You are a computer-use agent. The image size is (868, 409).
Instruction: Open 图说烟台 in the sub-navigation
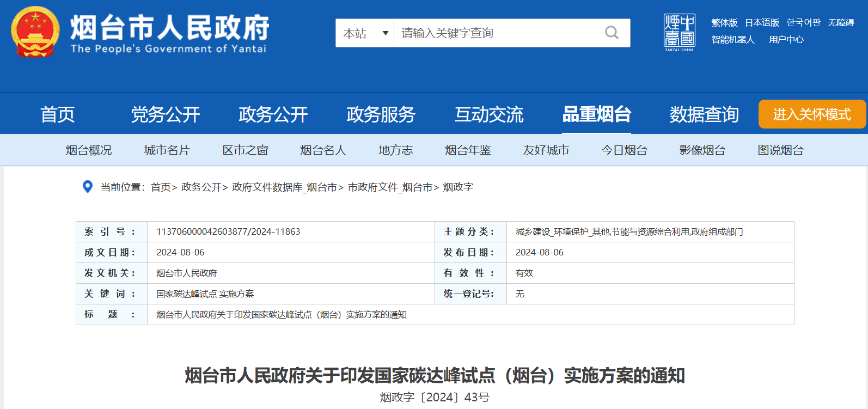pos(780,150)
